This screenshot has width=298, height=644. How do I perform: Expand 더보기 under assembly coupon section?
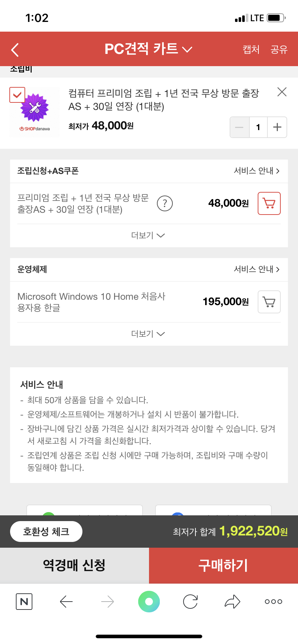coord(148,235)
